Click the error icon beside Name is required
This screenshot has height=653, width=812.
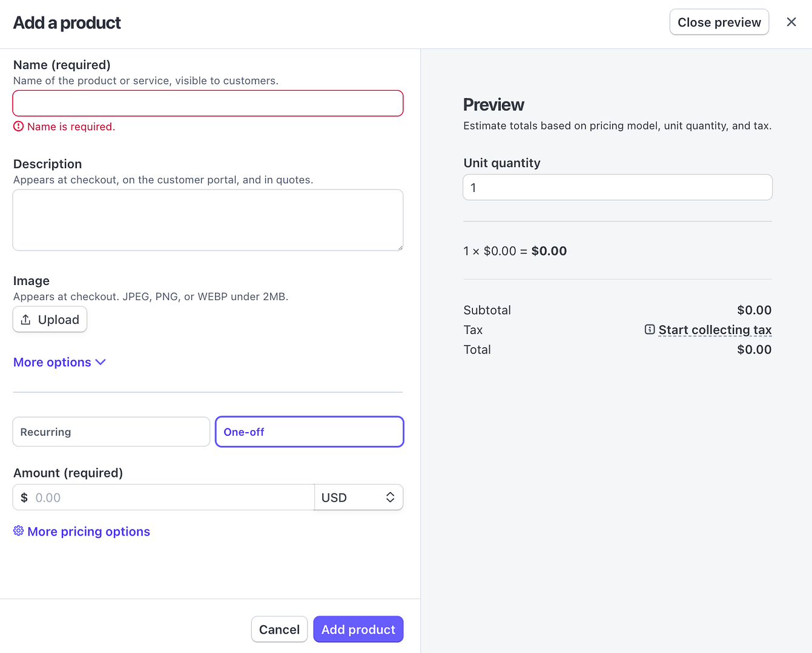pyautogui.click(x=18, y=126)
